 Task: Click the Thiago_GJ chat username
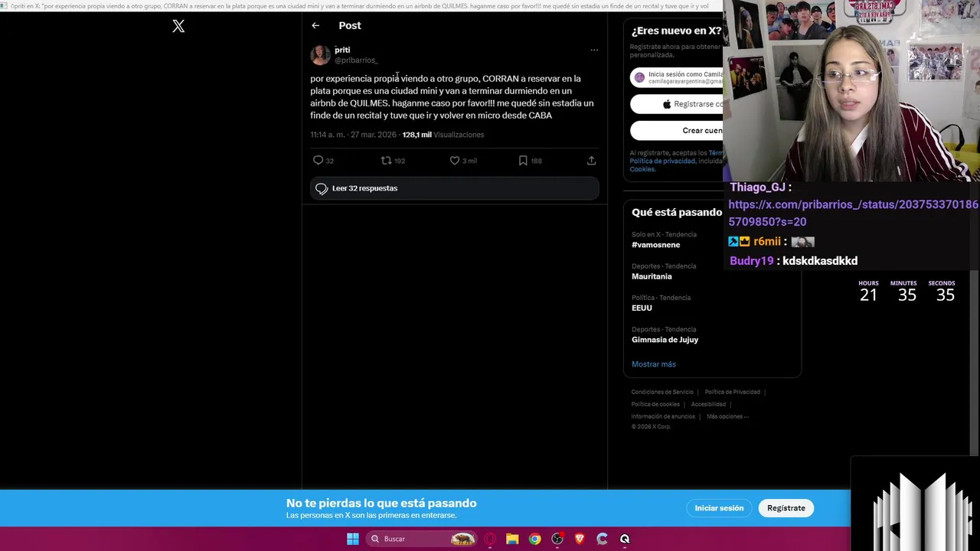[758, 187]
